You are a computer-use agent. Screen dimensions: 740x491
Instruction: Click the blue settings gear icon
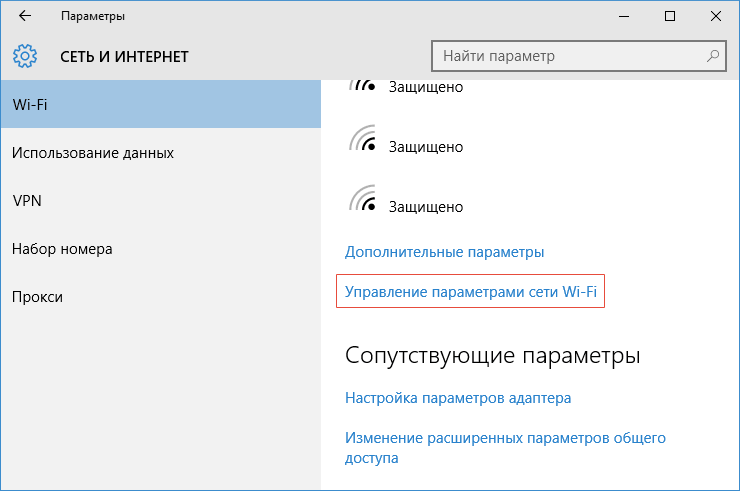click(25, 56)
